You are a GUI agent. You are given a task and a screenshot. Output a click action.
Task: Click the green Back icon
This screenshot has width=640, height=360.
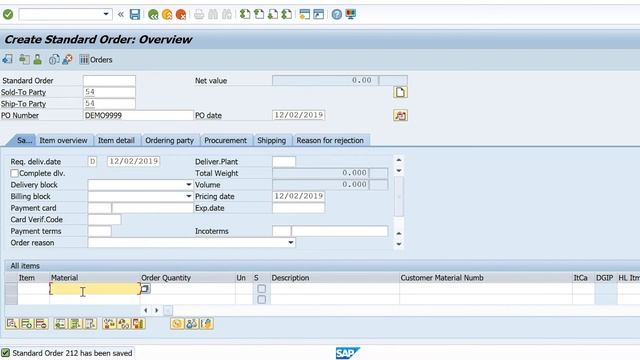(153, 15)
